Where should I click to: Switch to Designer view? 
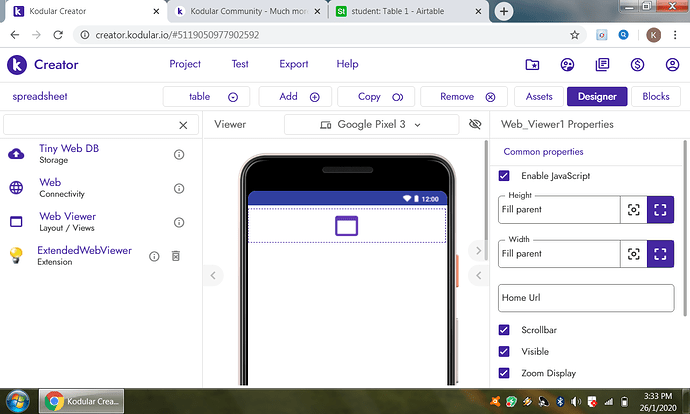597,97
